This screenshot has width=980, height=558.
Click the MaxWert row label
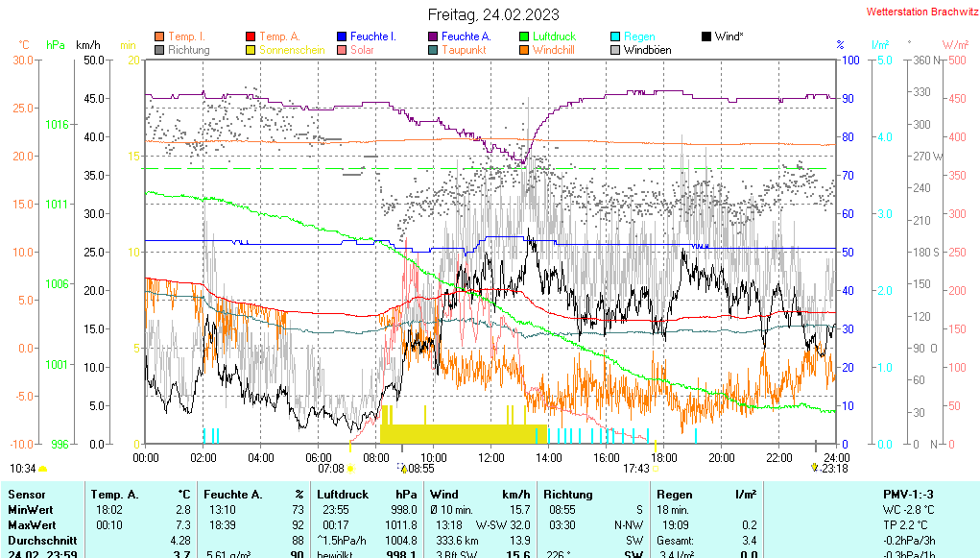33,525
